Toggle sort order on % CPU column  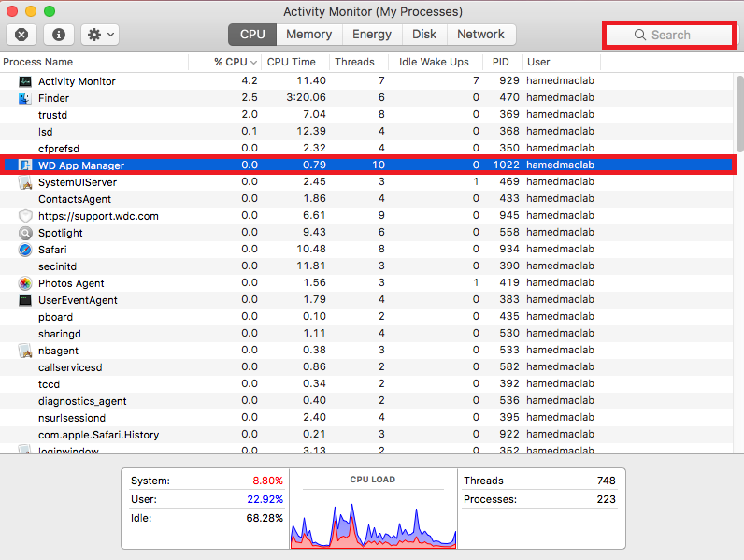tap(225, 62)
